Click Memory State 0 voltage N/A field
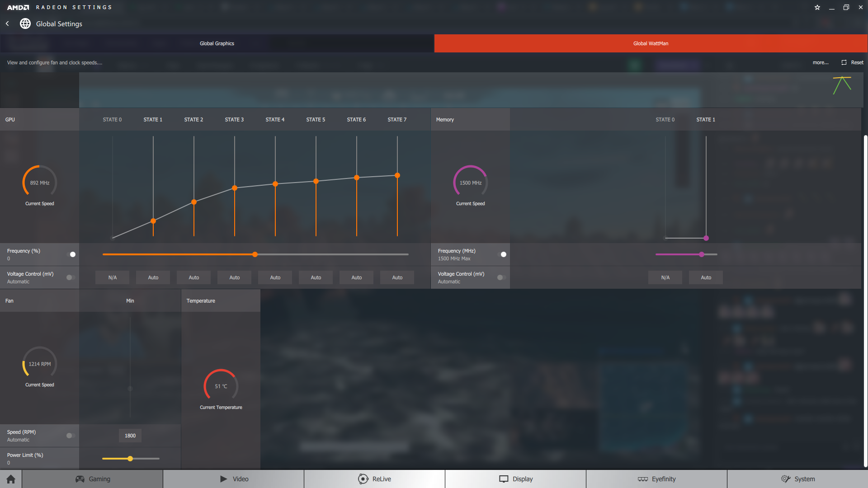 665,277
